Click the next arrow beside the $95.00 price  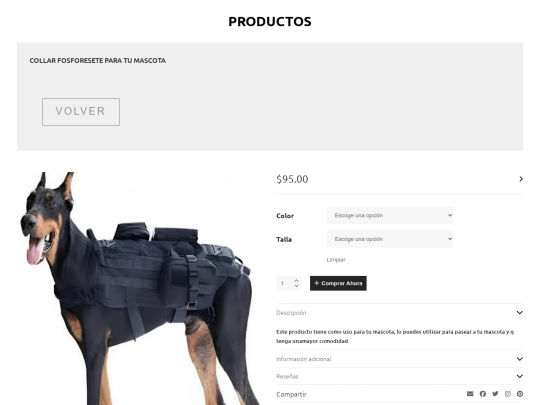(x=521, y=179)
